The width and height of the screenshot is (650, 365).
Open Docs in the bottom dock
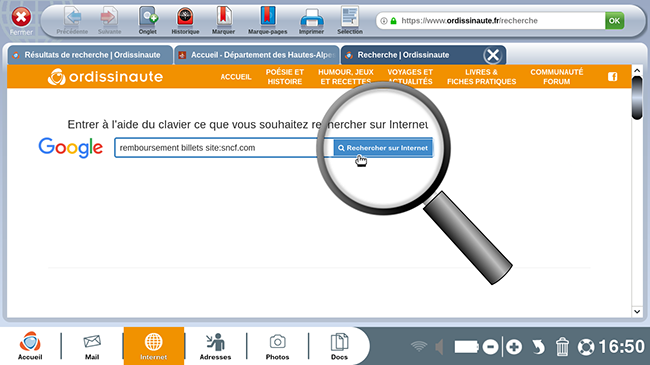pyautogui.click(x=339, y=346)
